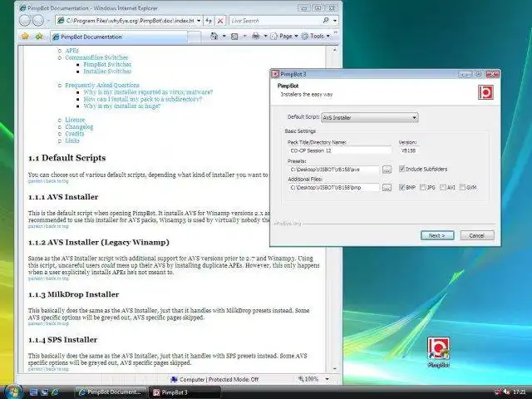Open the Installer Switches link
532x399 pixels.
coord(107,71)
